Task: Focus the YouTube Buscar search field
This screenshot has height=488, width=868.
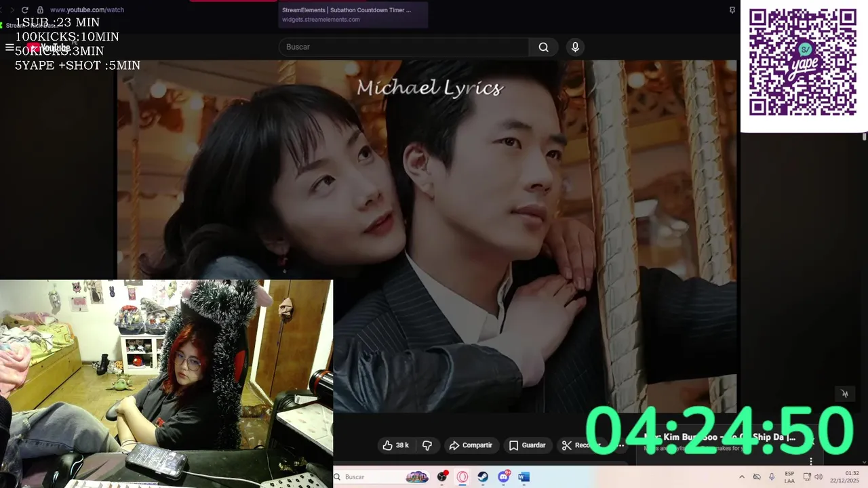Action: pos(403,47)
